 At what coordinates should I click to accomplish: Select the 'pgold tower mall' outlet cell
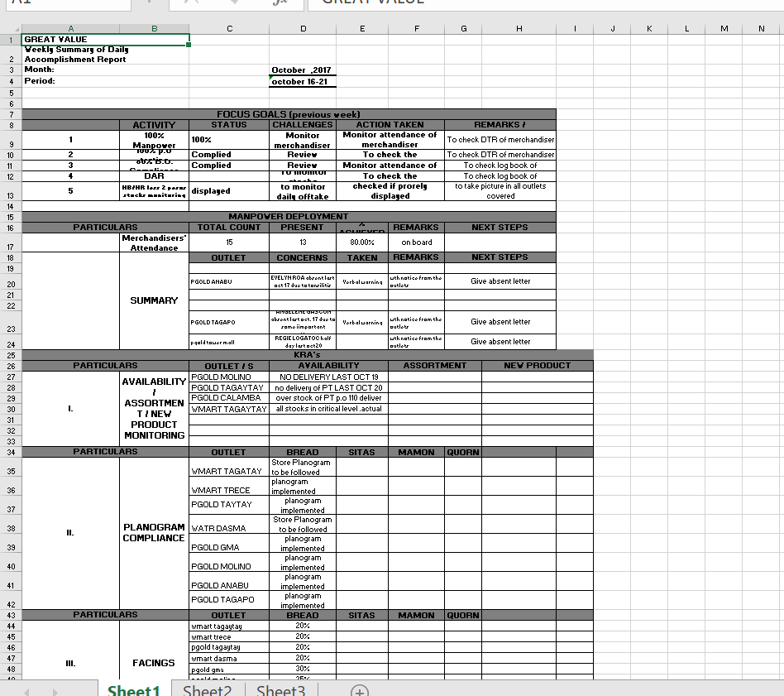229,343
